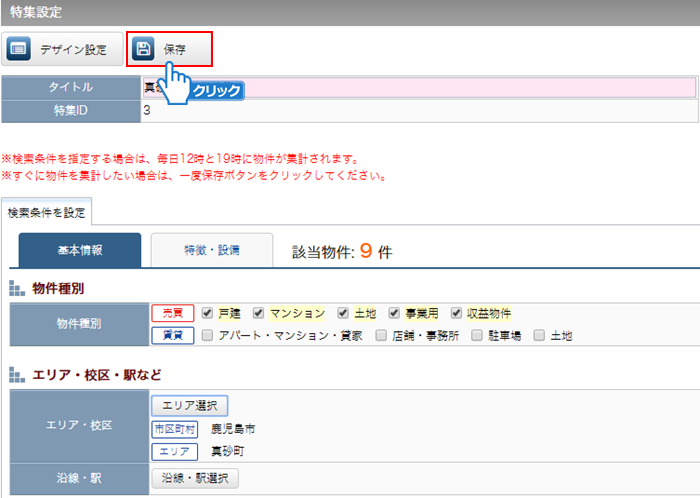
Task: Enable アパート・マンション・貸家 checkbox
Action: click(x=207, y=336)
